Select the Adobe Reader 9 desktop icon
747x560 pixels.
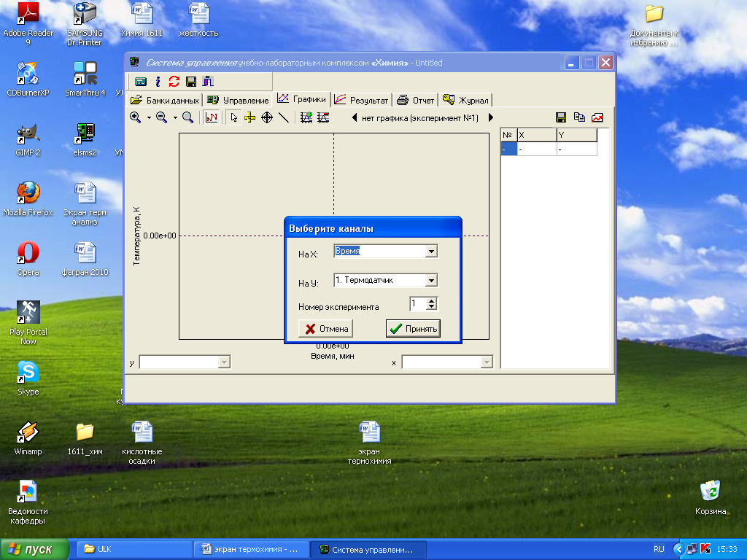(28, 24)
